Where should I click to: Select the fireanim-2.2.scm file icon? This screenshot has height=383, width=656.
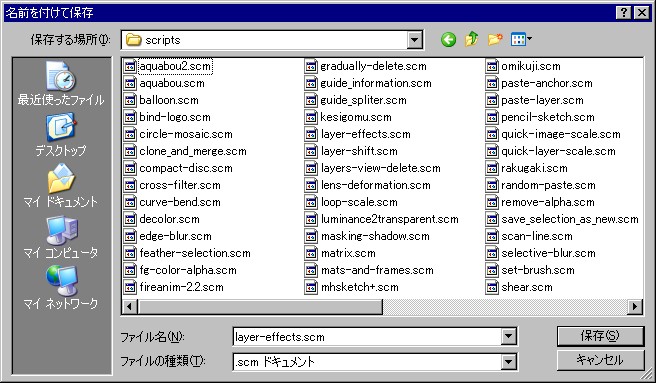click(130, 287)
